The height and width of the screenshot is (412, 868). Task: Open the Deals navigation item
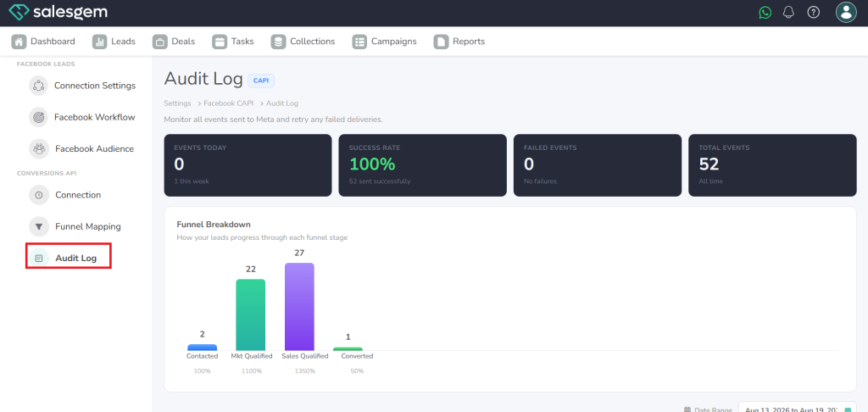point(174,42)
